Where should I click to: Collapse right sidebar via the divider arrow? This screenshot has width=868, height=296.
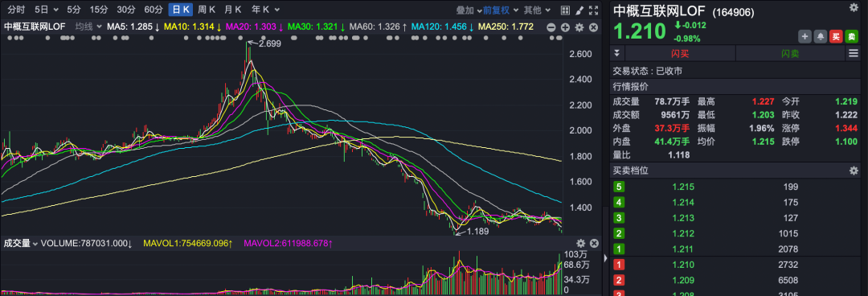click(x=606, y=258)
